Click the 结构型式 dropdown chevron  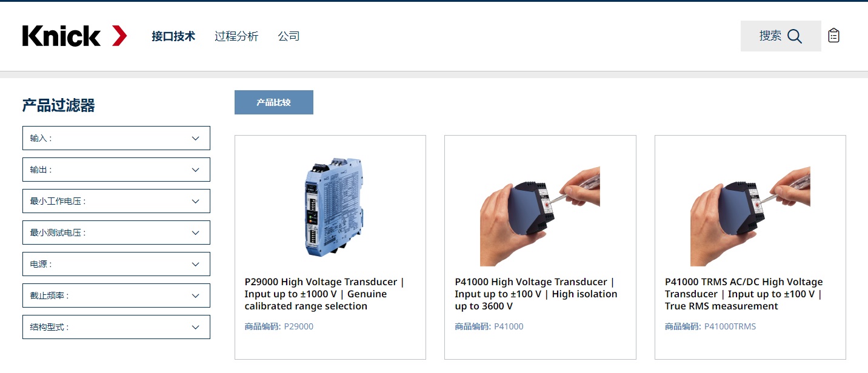(195, 327)
